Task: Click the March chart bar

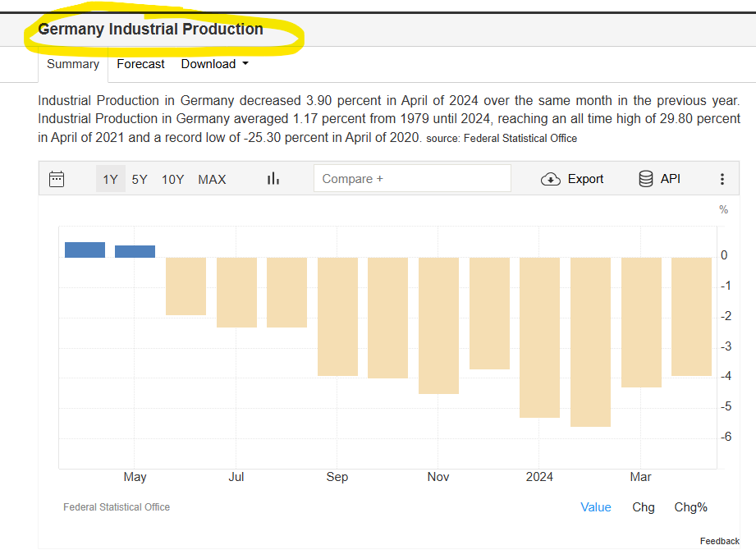Action: click(x=641, y=323)
